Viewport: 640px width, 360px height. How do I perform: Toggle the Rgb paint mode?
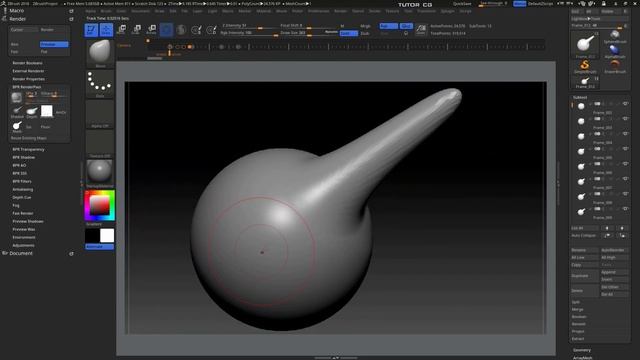point(389,26)
